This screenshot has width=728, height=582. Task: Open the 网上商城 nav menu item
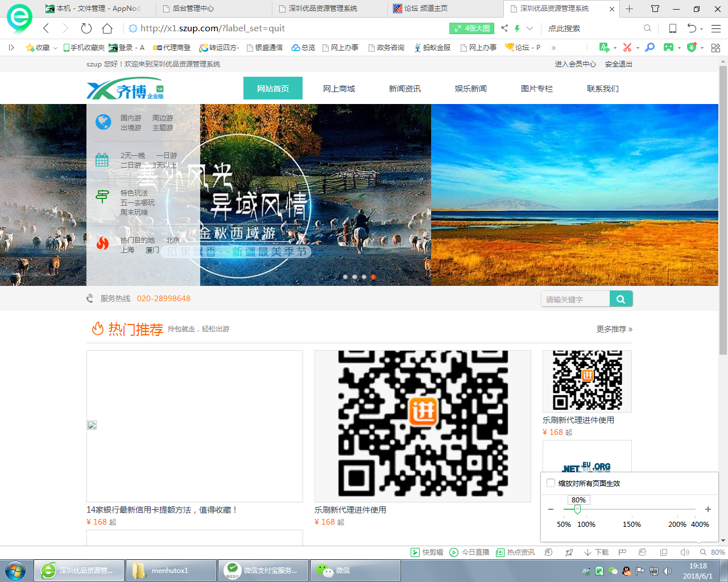pos(339,89)
